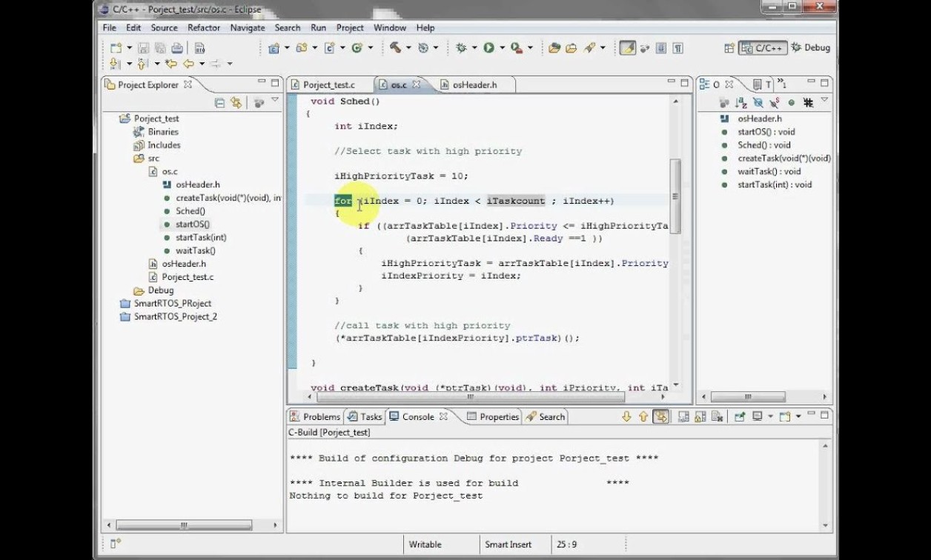This screenshot has width=931, height=560.
Task: Toggle Mark Occurrences in toolbar
Action: coord(628,48)
